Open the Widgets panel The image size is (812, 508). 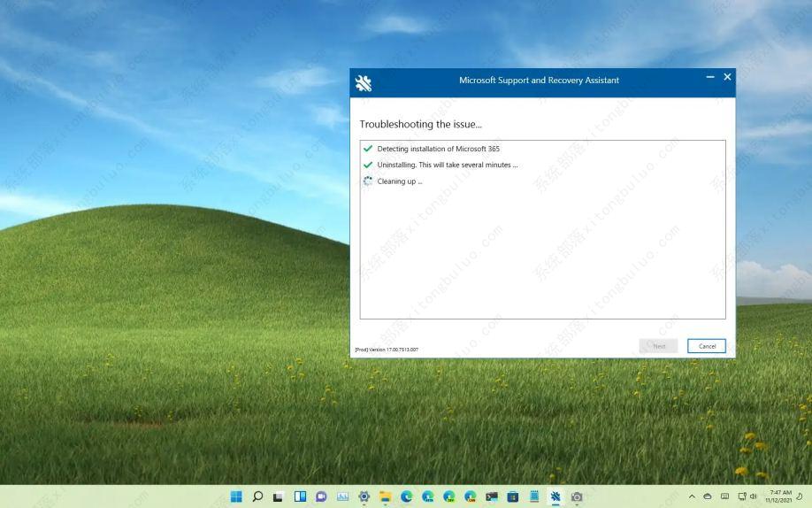click(300, 497)
